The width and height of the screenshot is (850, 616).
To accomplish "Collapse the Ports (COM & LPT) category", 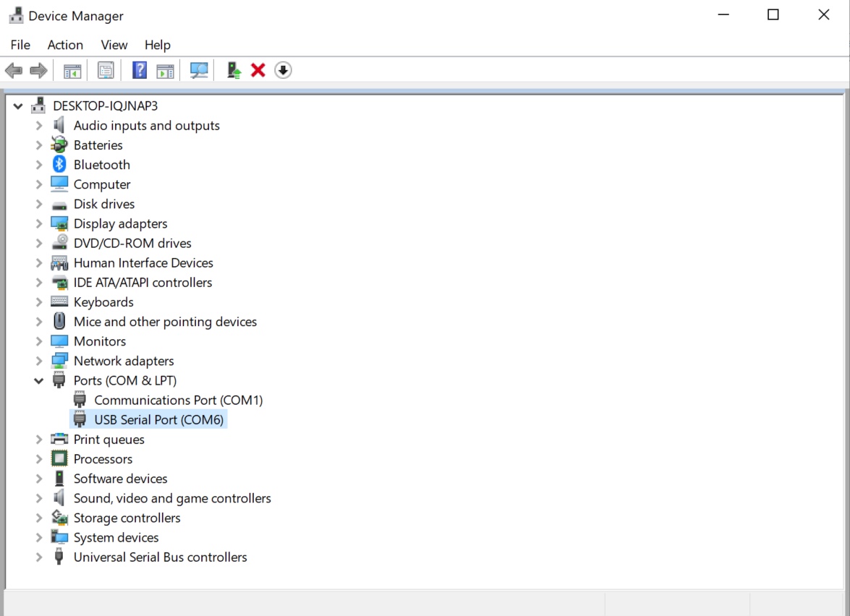I will (38, 380).
